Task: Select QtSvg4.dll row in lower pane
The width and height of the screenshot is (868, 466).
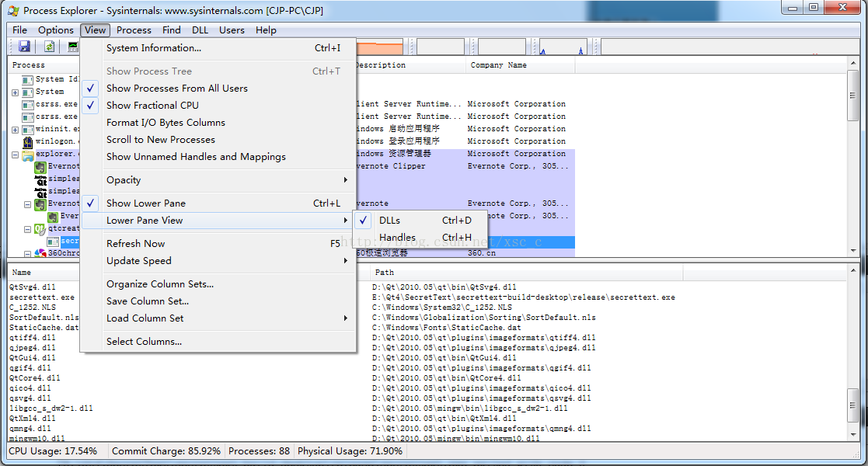Action: pos(33,287)
